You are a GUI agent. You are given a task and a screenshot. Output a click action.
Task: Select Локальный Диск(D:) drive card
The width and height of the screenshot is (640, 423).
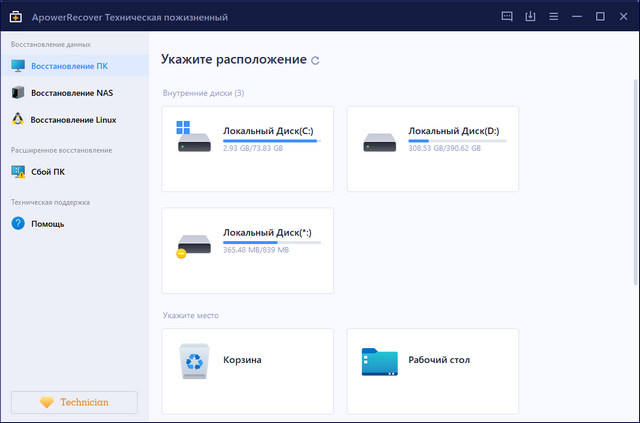tap(432, 148)
